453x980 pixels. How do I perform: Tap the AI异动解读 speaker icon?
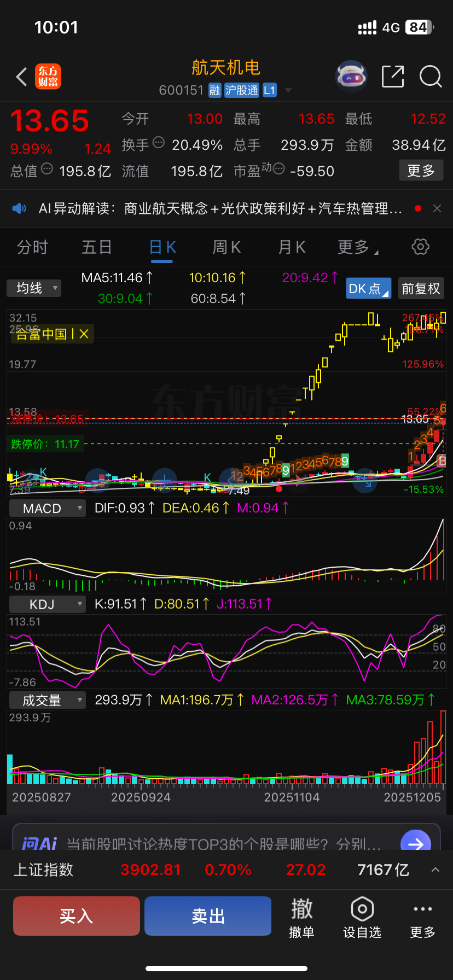click(x=20, y=208)
